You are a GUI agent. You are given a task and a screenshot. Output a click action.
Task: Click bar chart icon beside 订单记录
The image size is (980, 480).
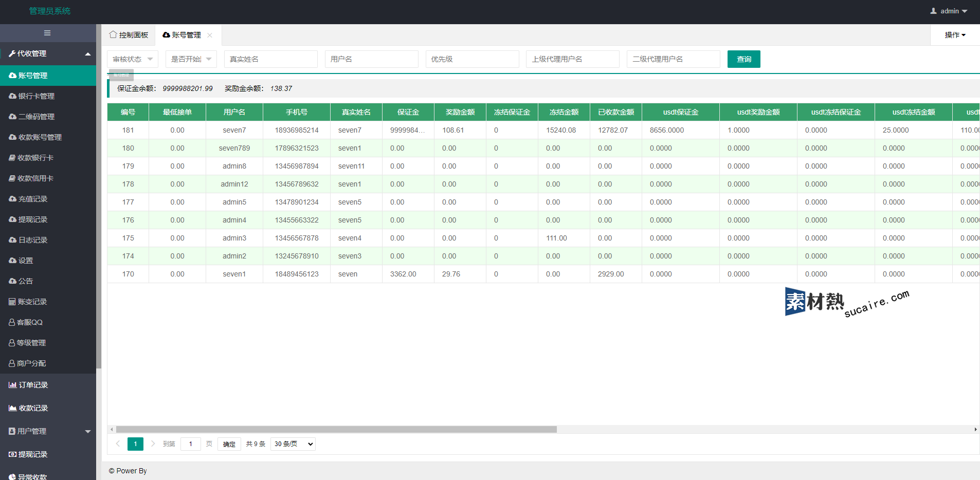coord(13,385)
